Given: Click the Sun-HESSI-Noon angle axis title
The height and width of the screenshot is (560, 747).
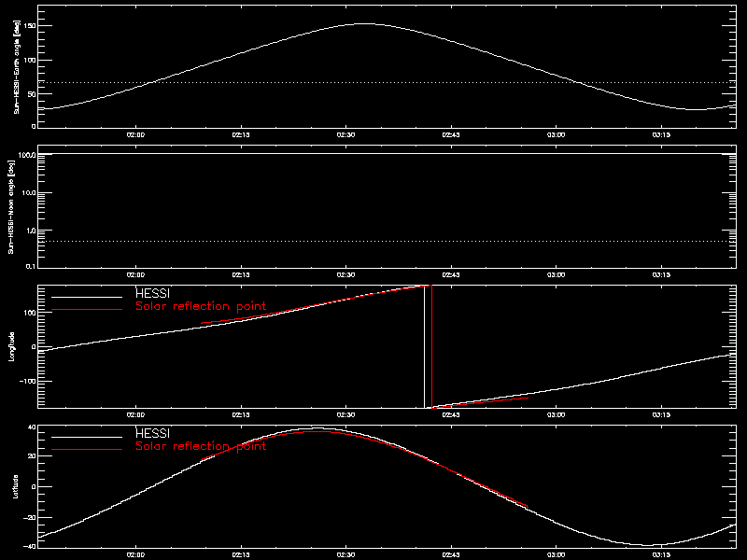Looking at the screenshot, I should tap(11, 206).
